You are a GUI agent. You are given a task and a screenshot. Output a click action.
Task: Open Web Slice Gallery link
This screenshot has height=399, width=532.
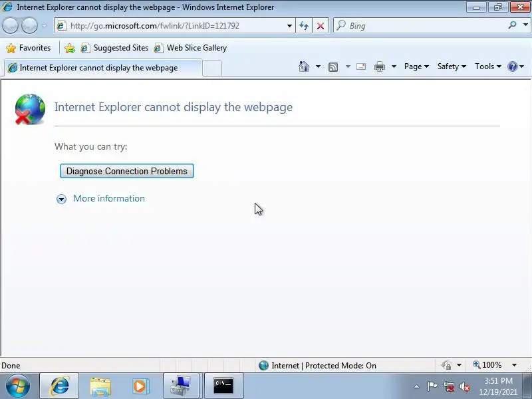[190, 48]
